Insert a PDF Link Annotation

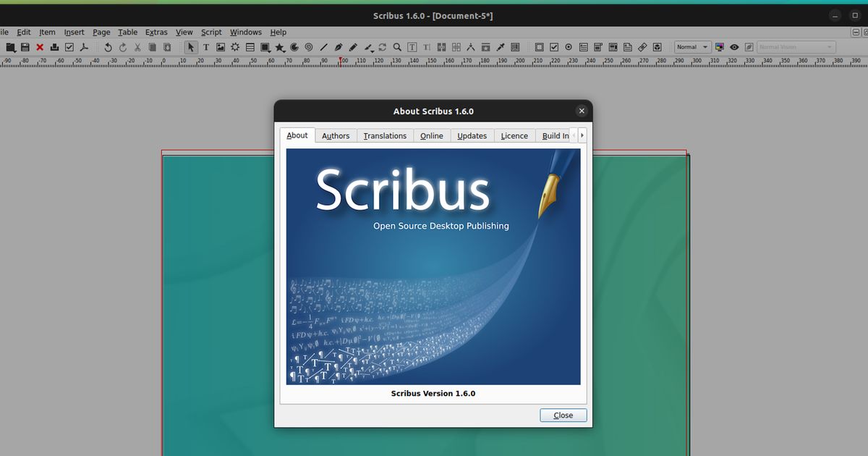tap(642, 47)
